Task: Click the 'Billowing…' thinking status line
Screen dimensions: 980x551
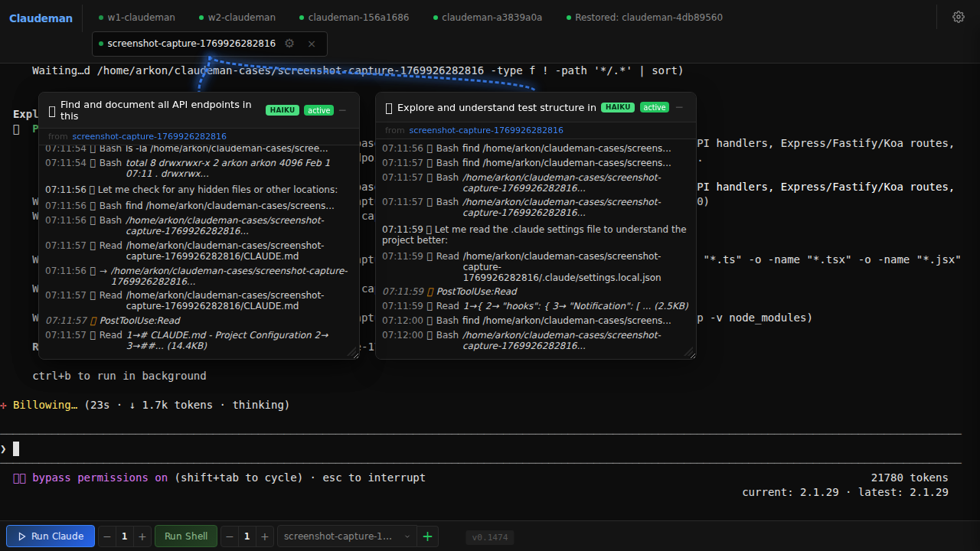Action: click(x=145, y=405)
